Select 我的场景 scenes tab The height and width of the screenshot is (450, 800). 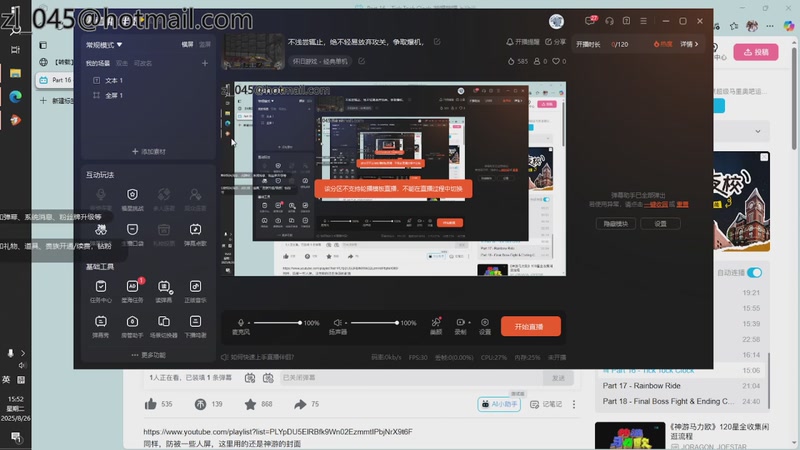[97, 63]
